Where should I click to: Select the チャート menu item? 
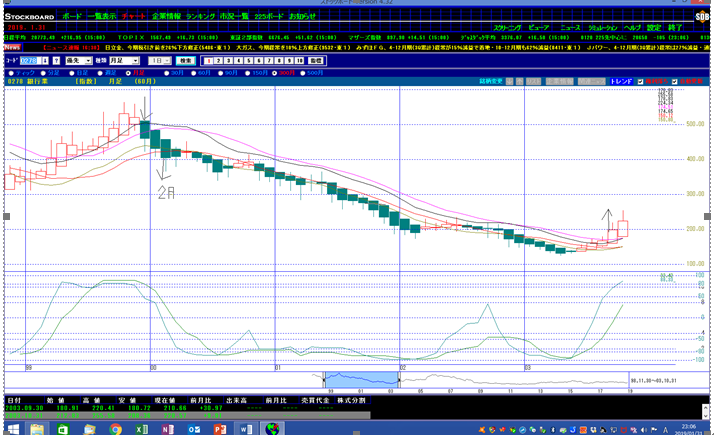133,16
